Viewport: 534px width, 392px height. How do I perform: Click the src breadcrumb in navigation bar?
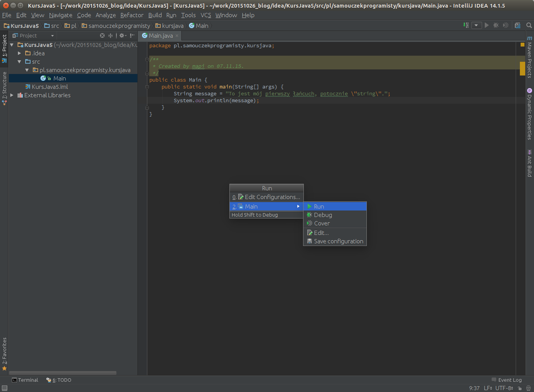point(52,26)
